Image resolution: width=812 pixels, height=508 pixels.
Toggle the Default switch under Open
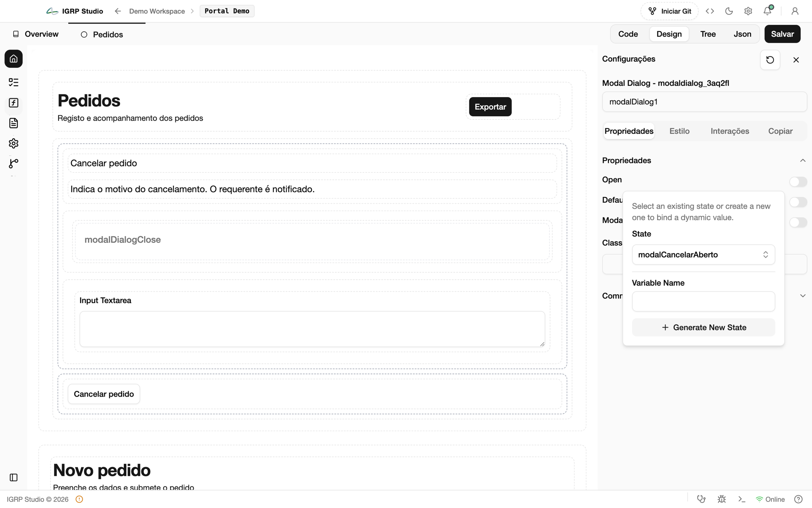[x=798, y=202]
